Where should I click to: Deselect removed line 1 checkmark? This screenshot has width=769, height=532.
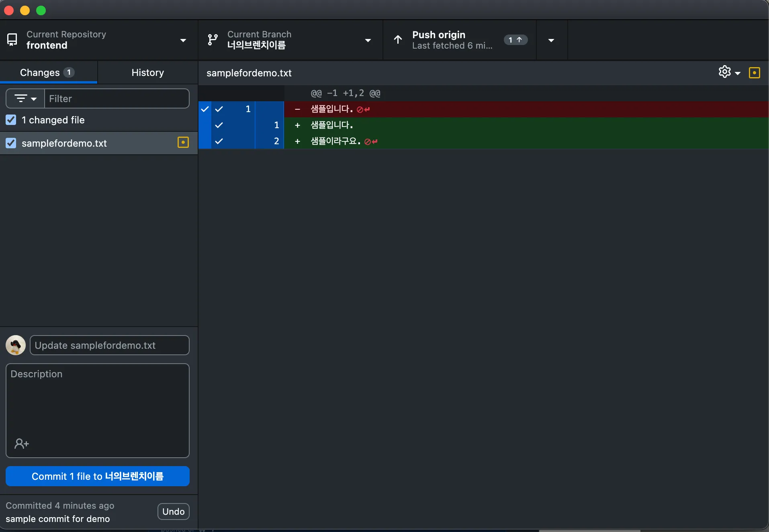click(x=219, y=109)
